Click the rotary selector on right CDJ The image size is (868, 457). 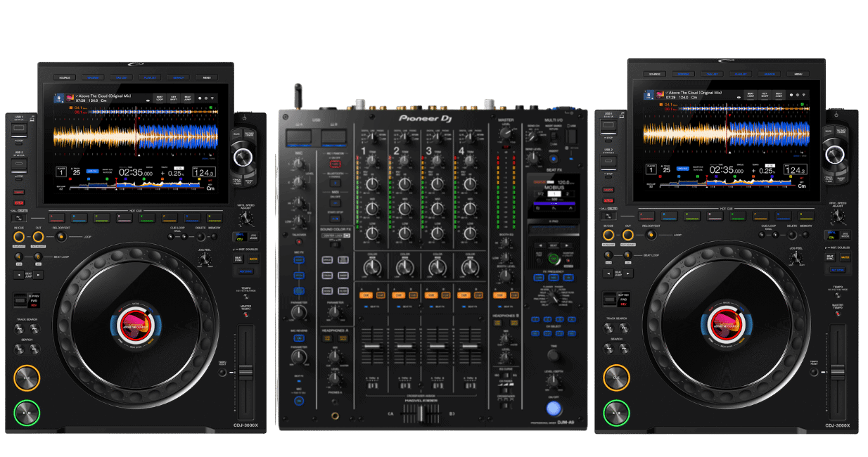[x=834, y=154]
